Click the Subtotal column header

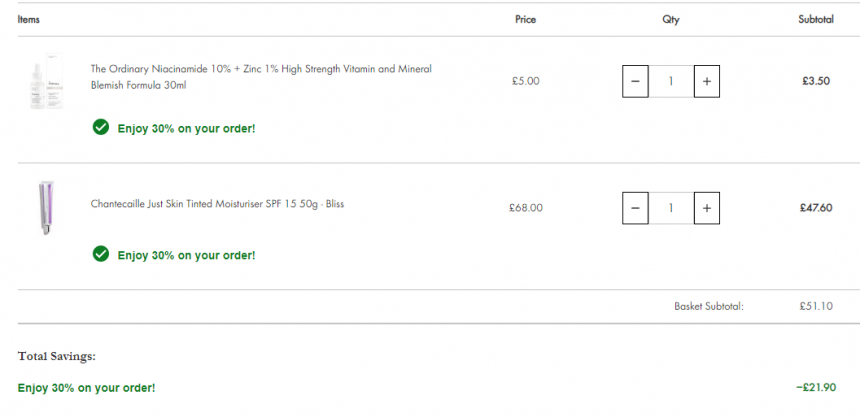[x=816, y=19]
